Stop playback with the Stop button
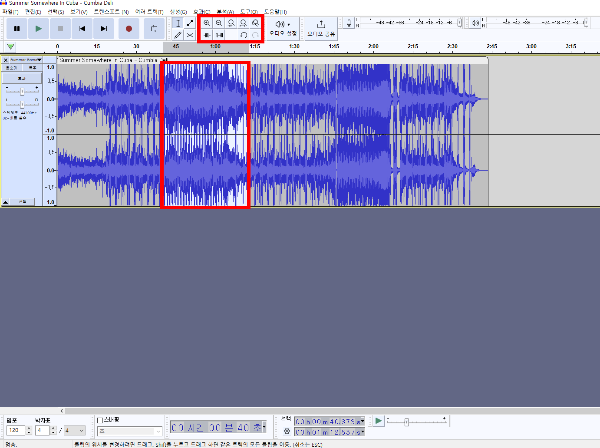 point(60,28)
